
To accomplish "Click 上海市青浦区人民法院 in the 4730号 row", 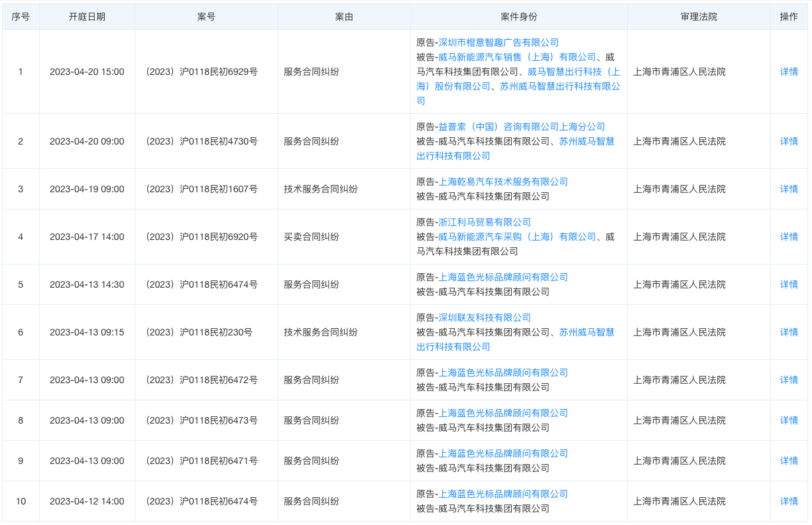I will [x=679, y=141].
